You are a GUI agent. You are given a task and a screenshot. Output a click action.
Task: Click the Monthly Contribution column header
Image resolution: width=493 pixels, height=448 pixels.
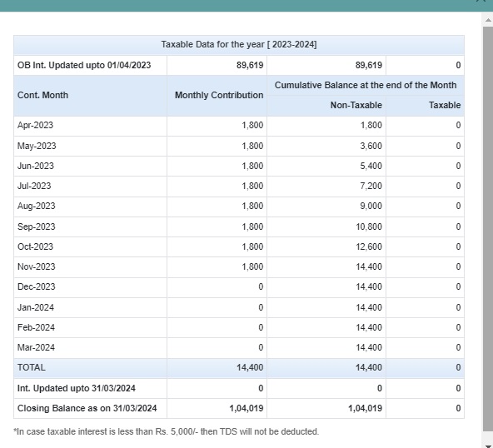coord(219,95)
